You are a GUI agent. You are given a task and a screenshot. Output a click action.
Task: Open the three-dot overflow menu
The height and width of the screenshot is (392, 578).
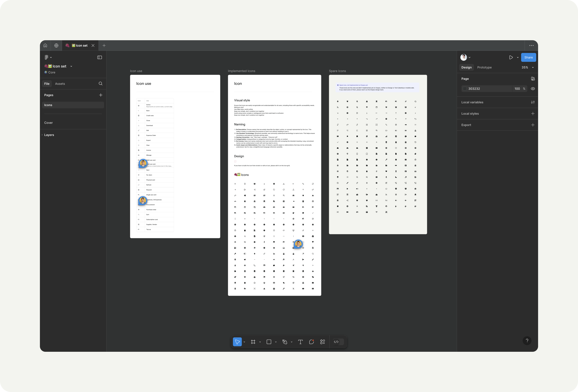(532, 46)
